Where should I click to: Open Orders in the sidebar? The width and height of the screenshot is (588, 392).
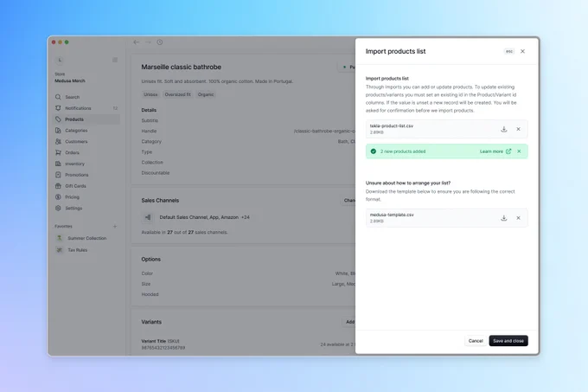(x=86, y=152)
